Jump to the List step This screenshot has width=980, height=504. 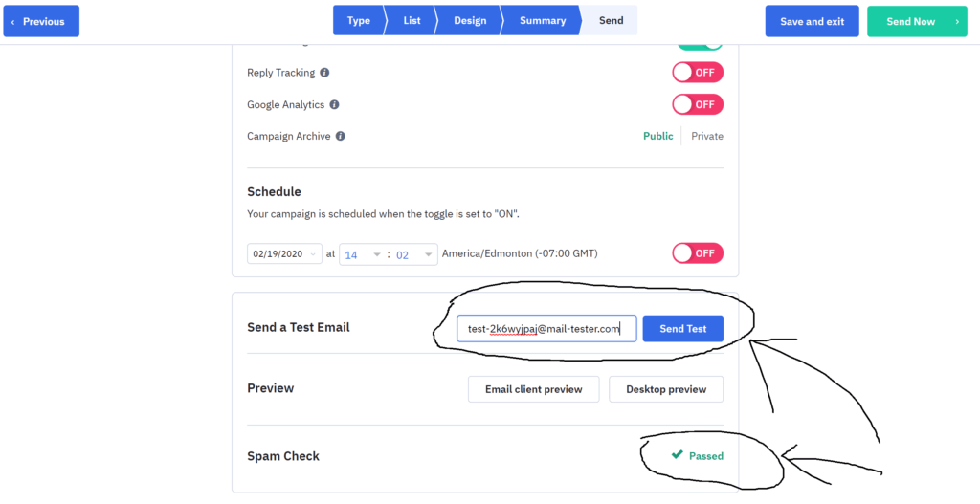click(412, 21)
